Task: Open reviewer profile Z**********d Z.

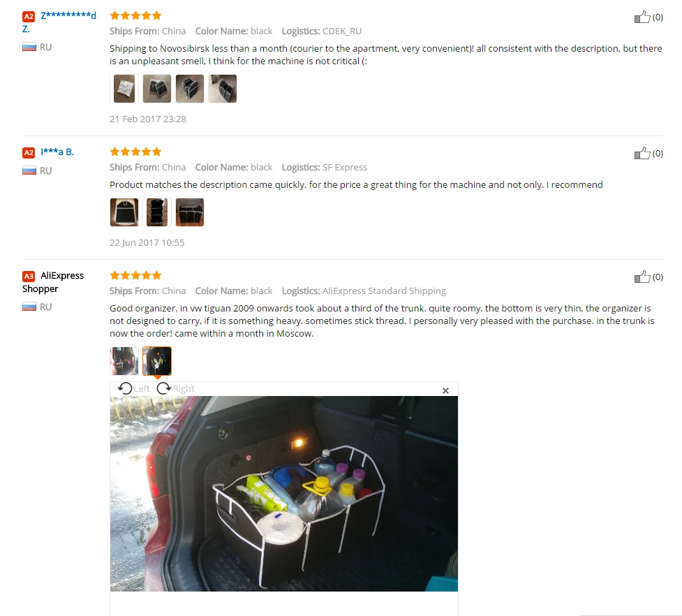Action: [59, 22]
